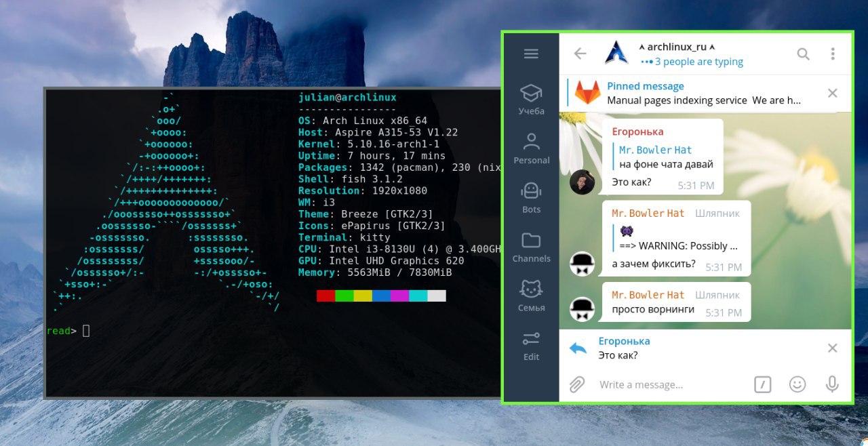Dismiss the pinned message bar
Viewport: 868px width, 446px height.
pos(833,93)
